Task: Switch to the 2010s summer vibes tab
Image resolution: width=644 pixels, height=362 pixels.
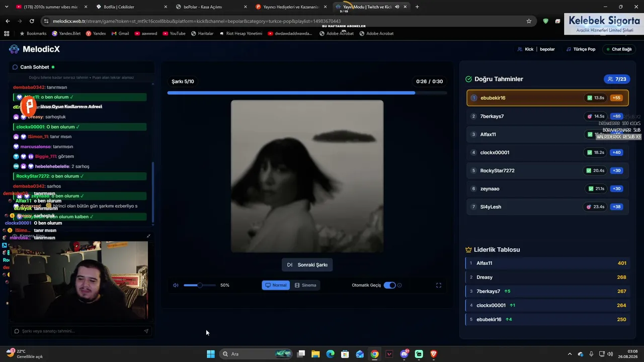Action: (50, 7)
